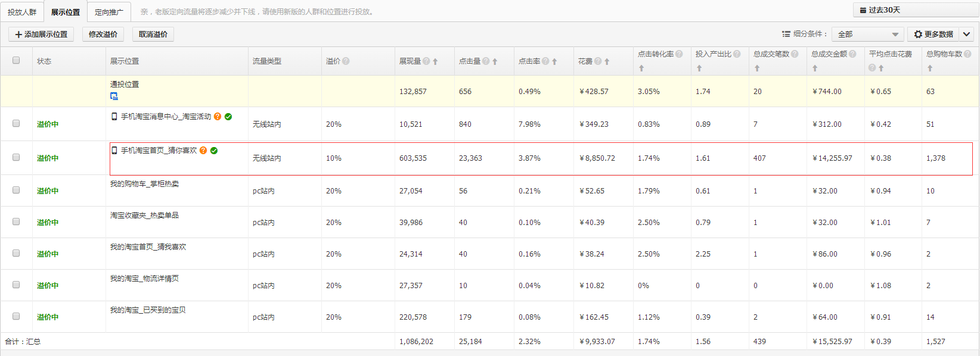Click the help icon beside 展现量 header

coord(426,61)
